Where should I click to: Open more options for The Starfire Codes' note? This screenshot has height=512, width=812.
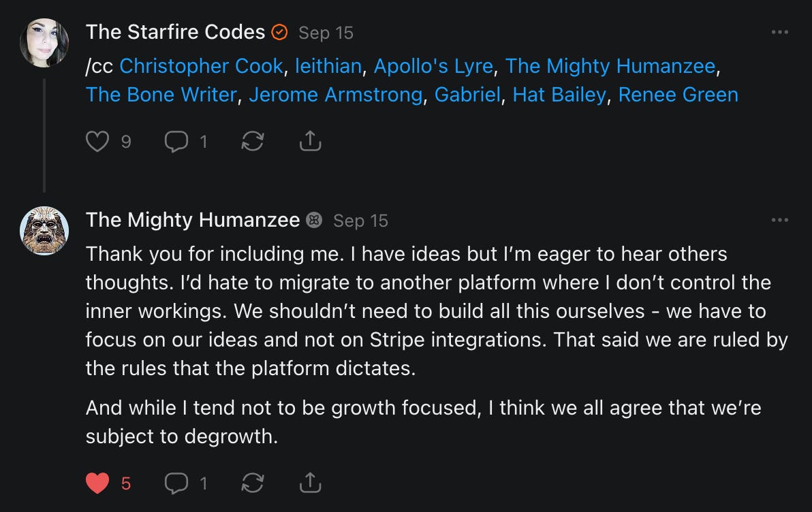pos(779,32)
